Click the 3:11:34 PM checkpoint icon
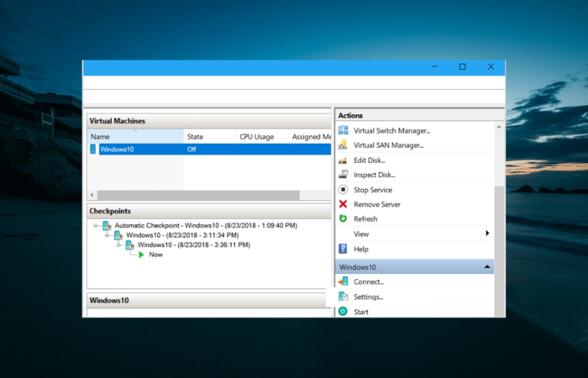The image size is (588, 378). tap(118, 235)
